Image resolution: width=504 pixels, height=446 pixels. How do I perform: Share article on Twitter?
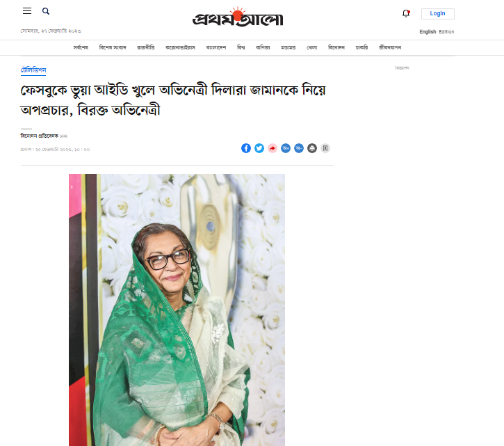pyautogui.click(x=259, y=148)
